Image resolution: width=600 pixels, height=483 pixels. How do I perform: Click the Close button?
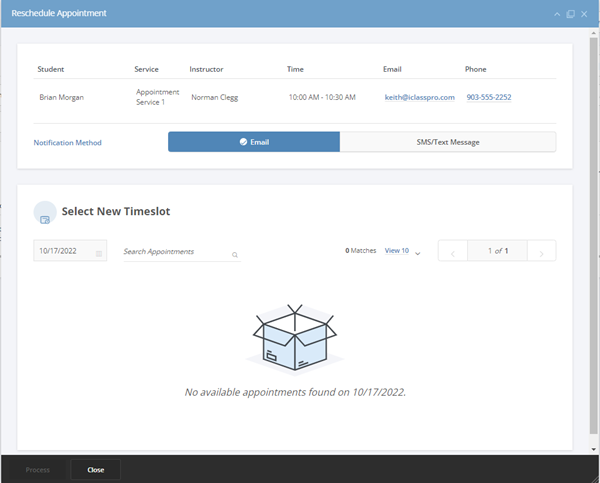[x=96, y=470]
